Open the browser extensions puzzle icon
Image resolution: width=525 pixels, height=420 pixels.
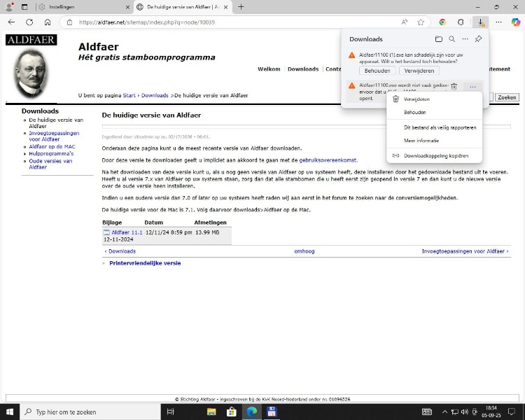click(x=461, y=22)
